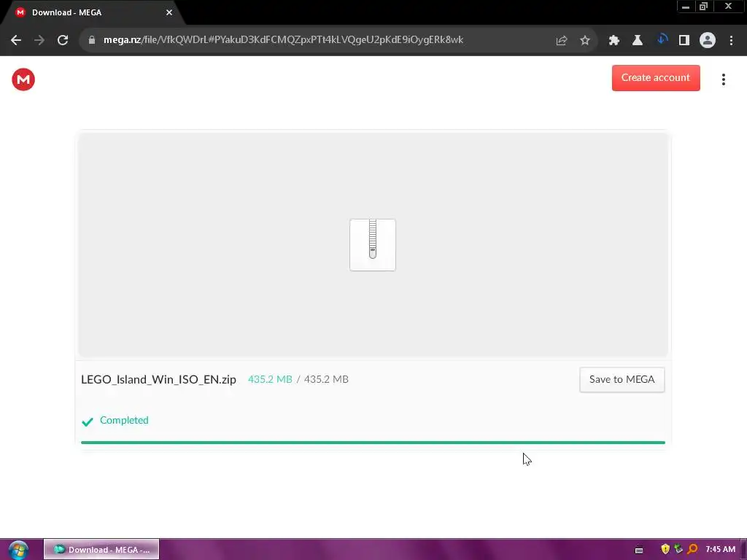Click the browser forward arrow
This screenshot has width=747, height=560.
pos(39,40)
